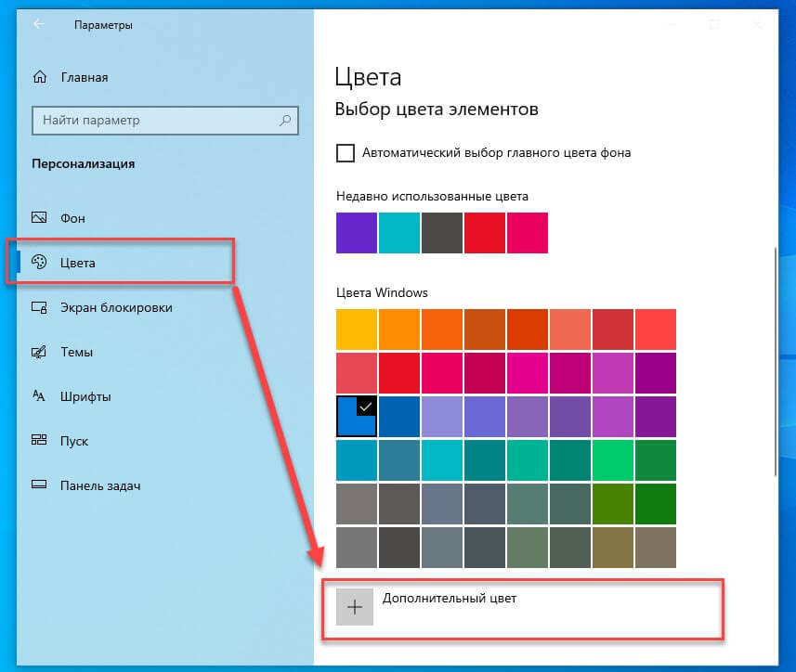Click the Пуск start layout icon
796x672 pixels.
tap(39, 440)
